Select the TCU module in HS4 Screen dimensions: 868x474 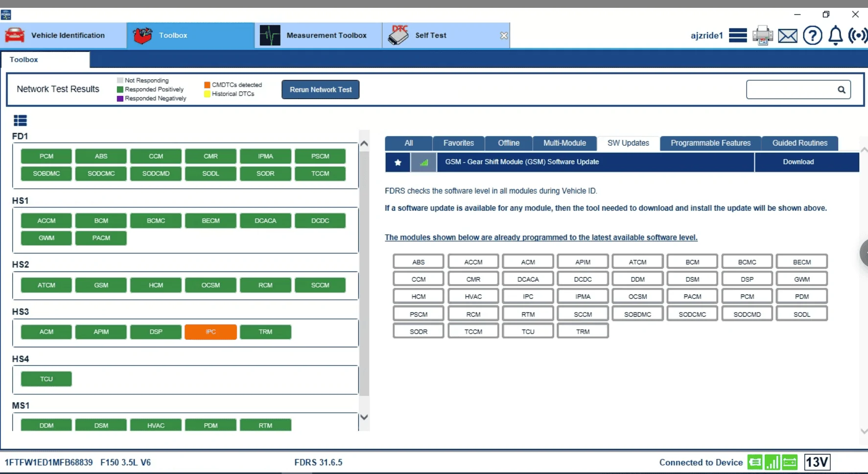(x=47, y=379)
